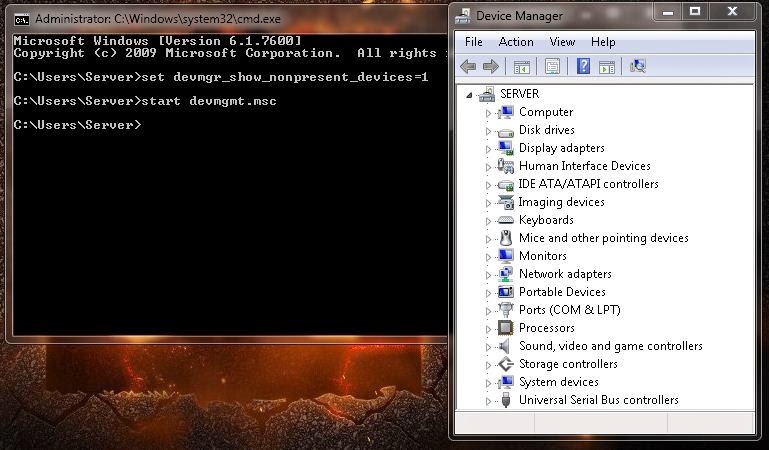Select Sound, video and game controllers label
769x450 pixels.
coord(611,346)
